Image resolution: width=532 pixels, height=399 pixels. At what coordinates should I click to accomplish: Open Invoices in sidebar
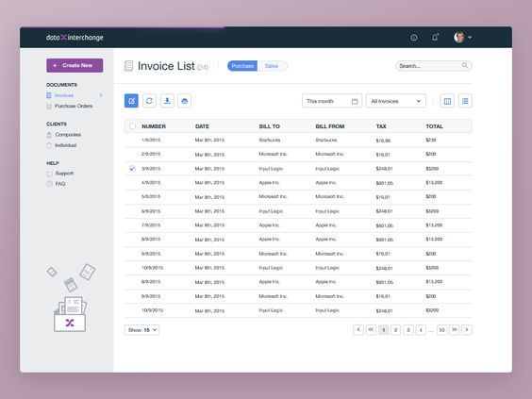point(64,95)
